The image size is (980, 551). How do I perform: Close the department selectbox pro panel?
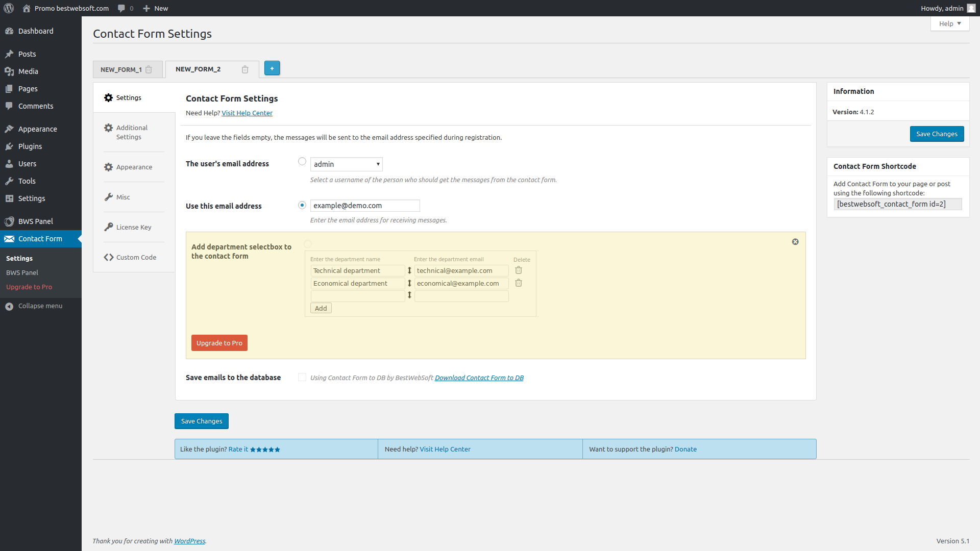pos(795,242)
